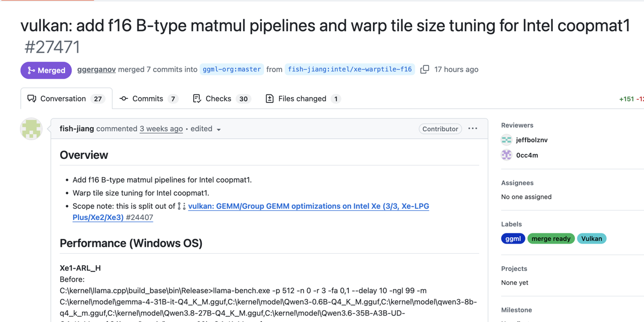Click fish-jiang's avatar beside the comment
The image size is (644, 322).
[x=31, y=129]
